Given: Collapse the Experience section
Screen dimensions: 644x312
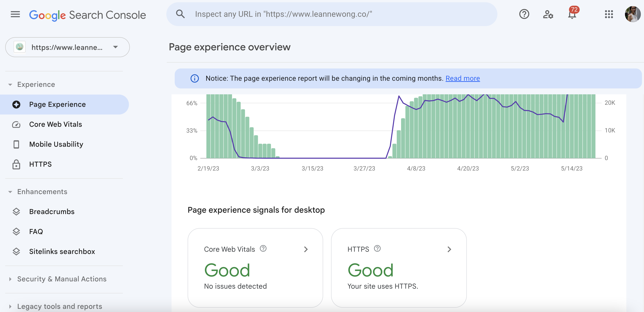Looking at the screenshot, I should (10, 85).
